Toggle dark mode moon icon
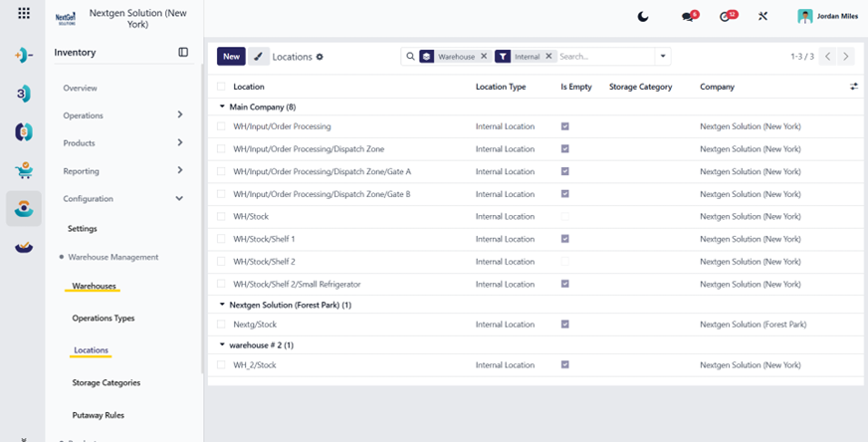Screen dimensions: 868x442 coord(643,17)
